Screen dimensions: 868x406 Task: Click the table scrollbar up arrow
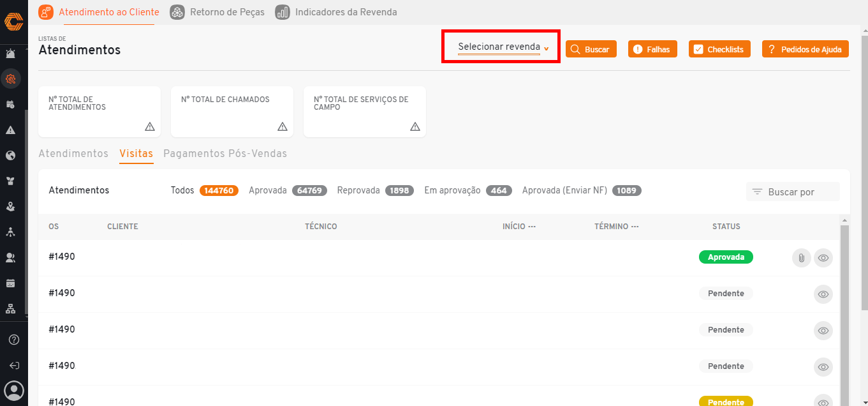[x=845, y=220]
